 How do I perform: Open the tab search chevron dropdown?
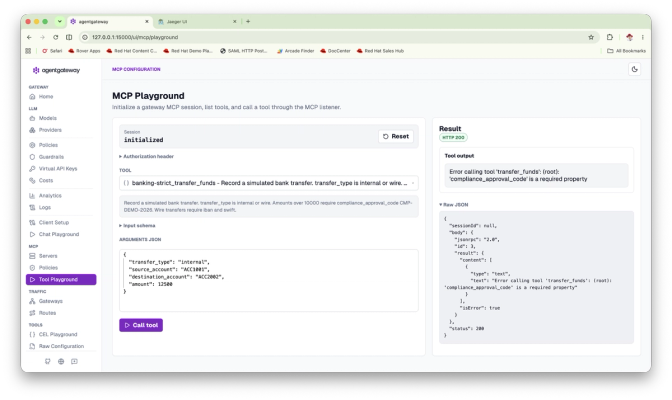pos(60,21)
